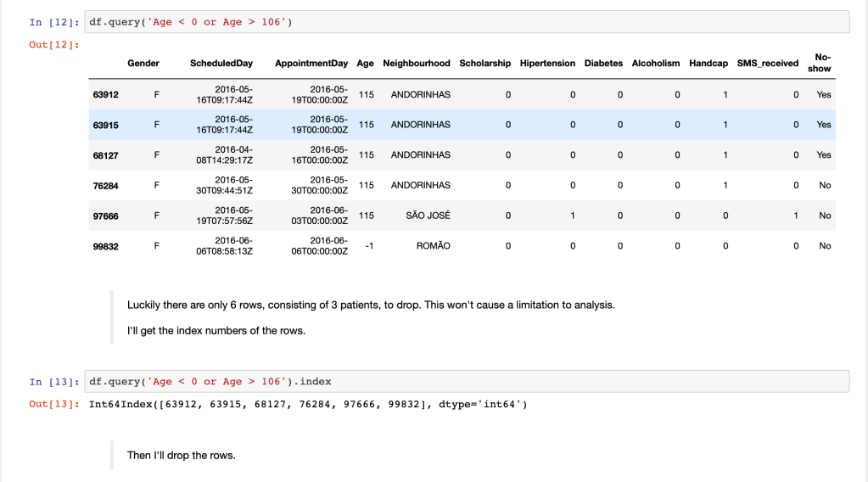Click row index 68127
Screen dimensions: 868x482
click(x=105, y=155)
